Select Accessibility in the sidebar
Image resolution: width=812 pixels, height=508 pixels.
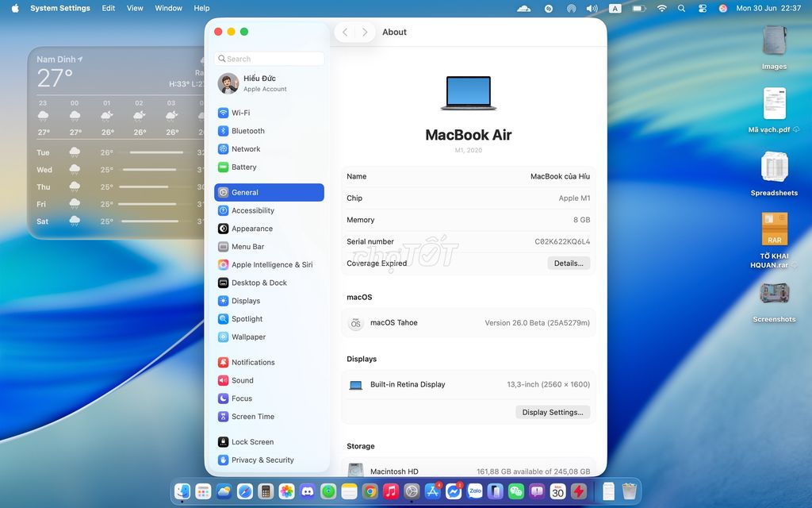click(x=269, y=210)
